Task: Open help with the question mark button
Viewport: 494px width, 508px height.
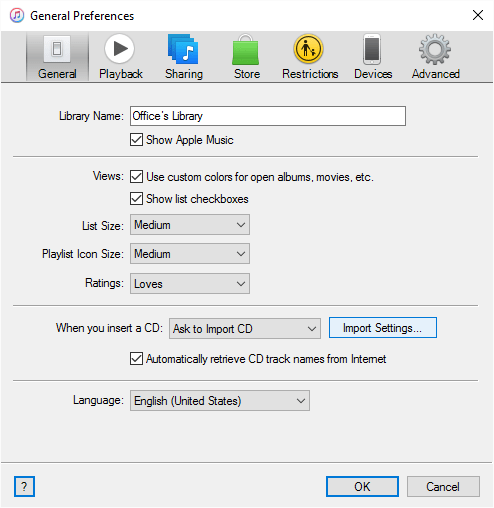Action: pos(24,486)
